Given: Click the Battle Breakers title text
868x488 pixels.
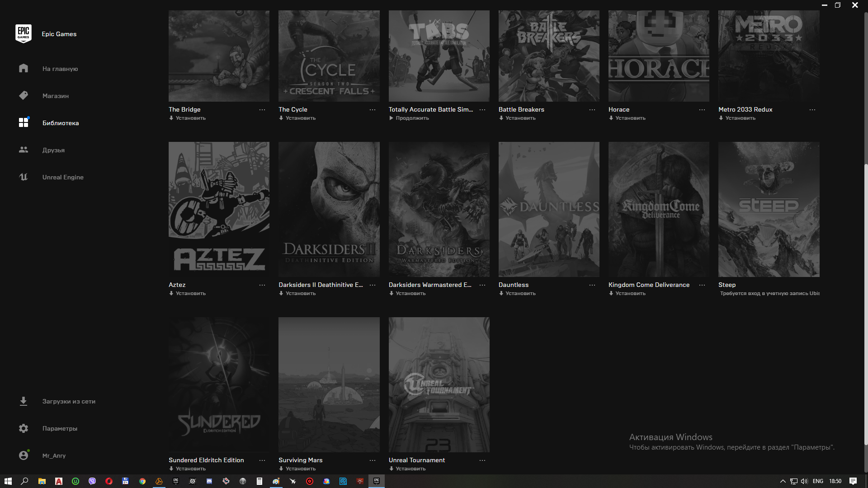Looking at the screenshot, I should click(521, 109).
